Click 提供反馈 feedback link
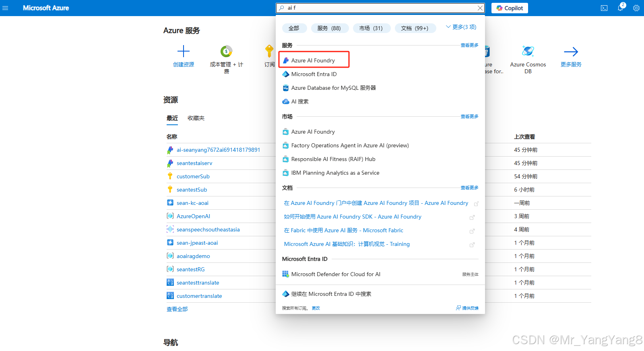 pos(467,308)
